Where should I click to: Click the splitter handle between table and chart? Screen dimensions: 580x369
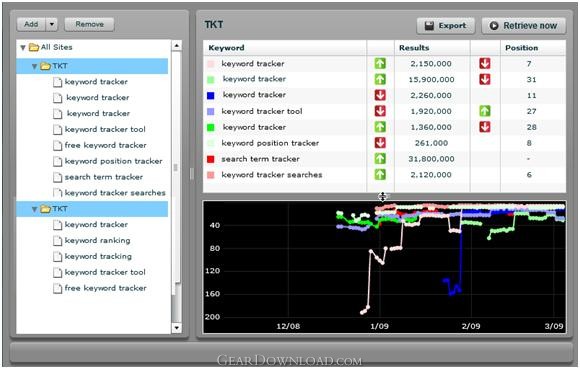click(383, 196)
